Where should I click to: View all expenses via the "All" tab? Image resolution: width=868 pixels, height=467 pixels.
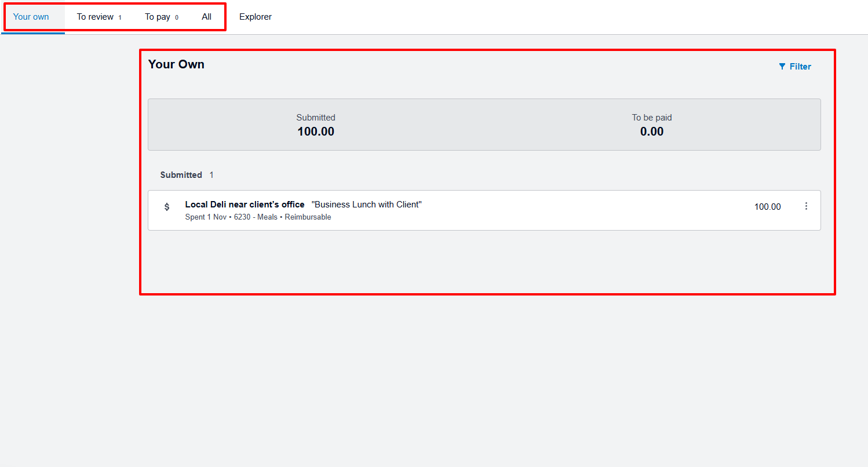click(206, 16)
